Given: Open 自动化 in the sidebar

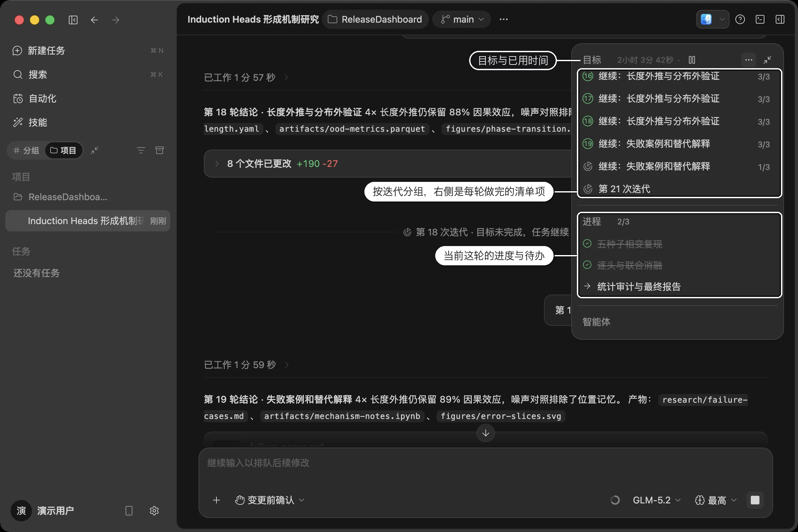Looking at the screenshot, I should (87, 98).
